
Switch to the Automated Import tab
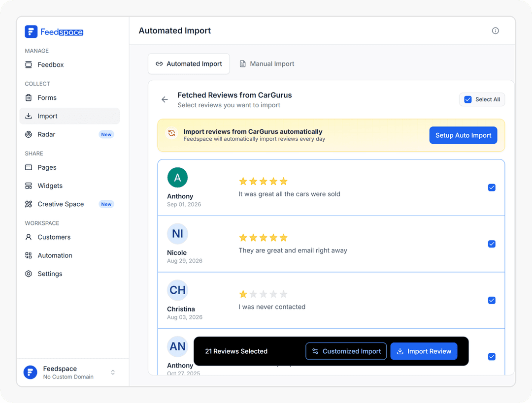(189, 63)
